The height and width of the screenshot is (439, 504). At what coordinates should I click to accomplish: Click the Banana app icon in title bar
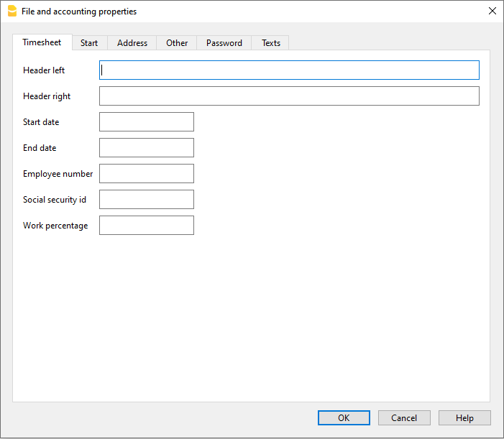[12, 11]
